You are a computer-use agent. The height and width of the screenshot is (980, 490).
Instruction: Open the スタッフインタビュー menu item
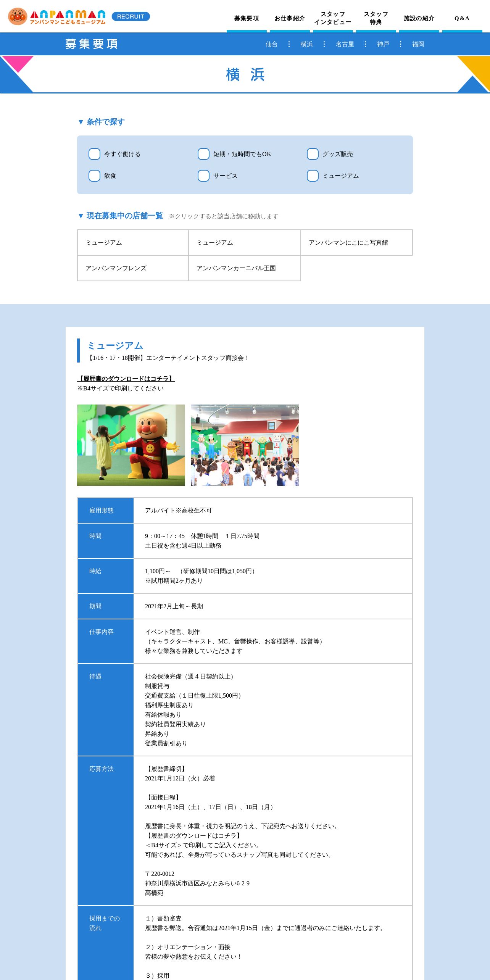(333, 18)
